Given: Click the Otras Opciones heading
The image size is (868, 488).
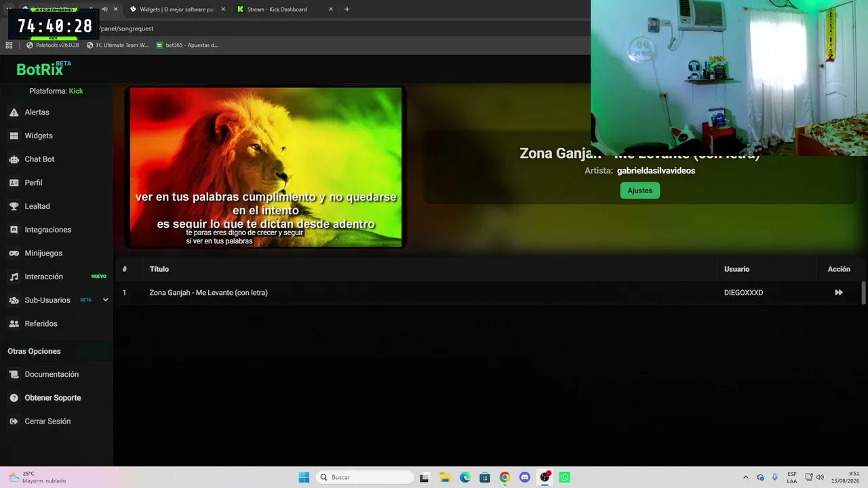Looking at the screenshot, I should click(34, 351).
